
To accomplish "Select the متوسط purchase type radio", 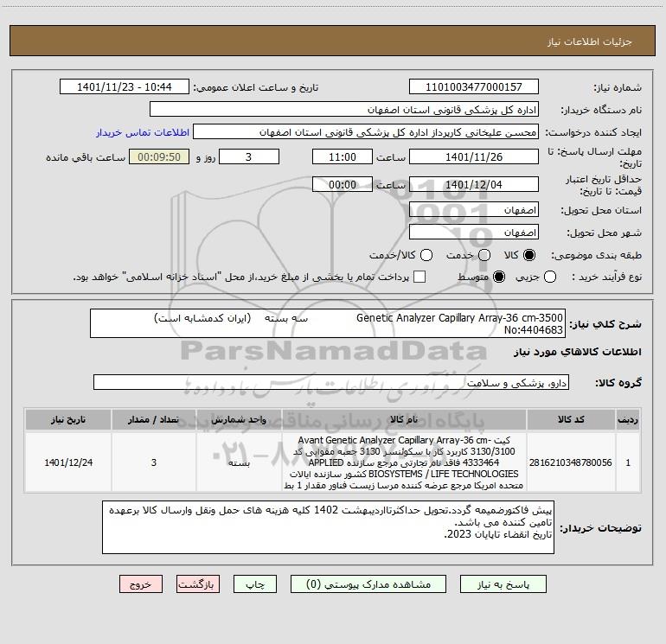I will click(499, 277).
